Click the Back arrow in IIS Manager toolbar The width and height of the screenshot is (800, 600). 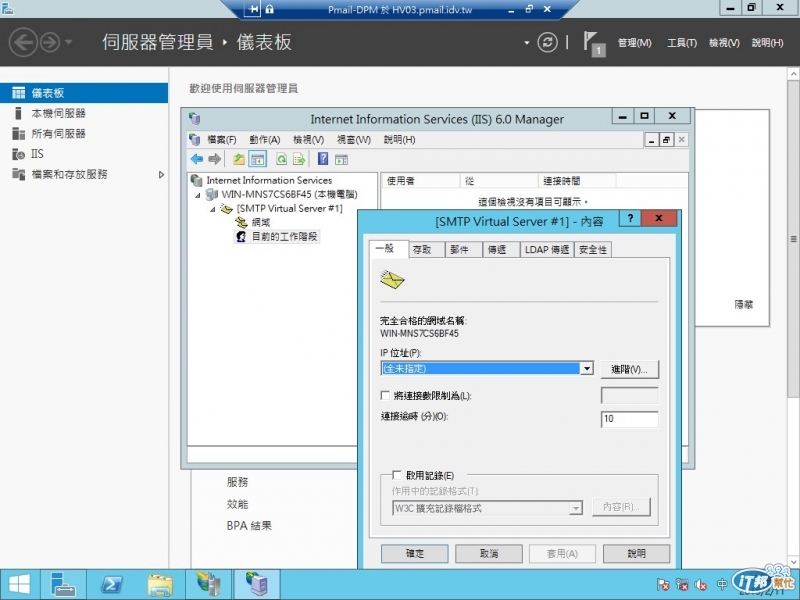[197, 159]
